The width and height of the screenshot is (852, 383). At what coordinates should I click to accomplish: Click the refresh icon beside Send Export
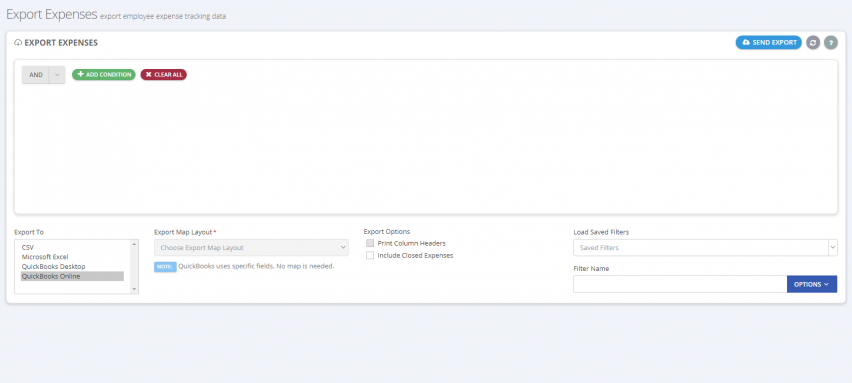[x=813, y=42]
